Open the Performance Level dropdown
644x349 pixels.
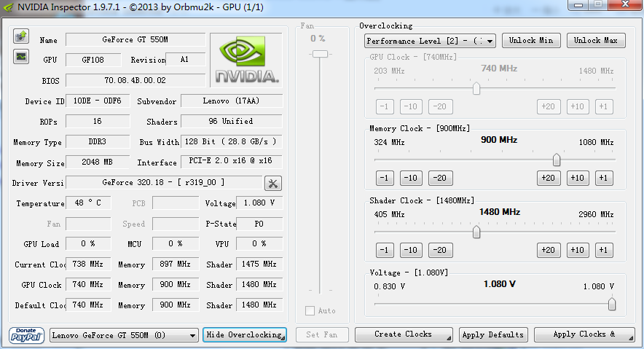[430, 41]
